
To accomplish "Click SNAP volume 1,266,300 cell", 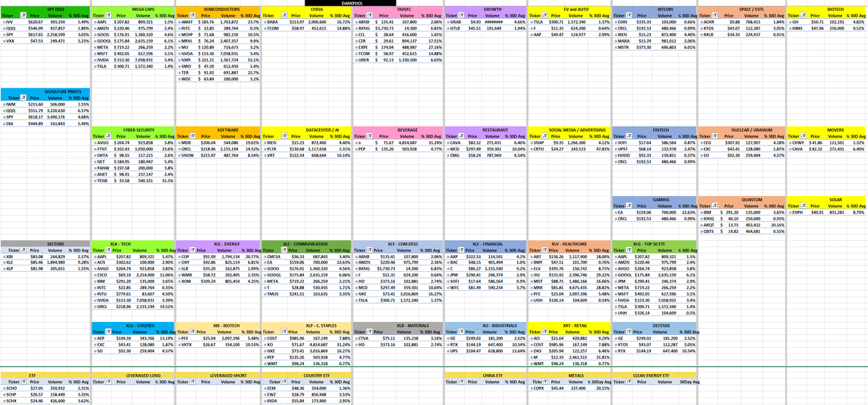I will pos(579,143).
